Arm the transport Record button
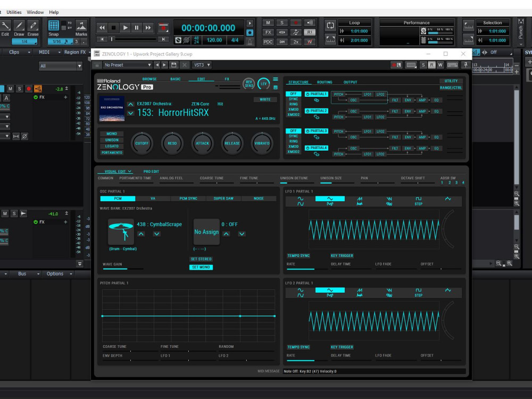Screen dimensions: 532x399 [x=163, y=28]
